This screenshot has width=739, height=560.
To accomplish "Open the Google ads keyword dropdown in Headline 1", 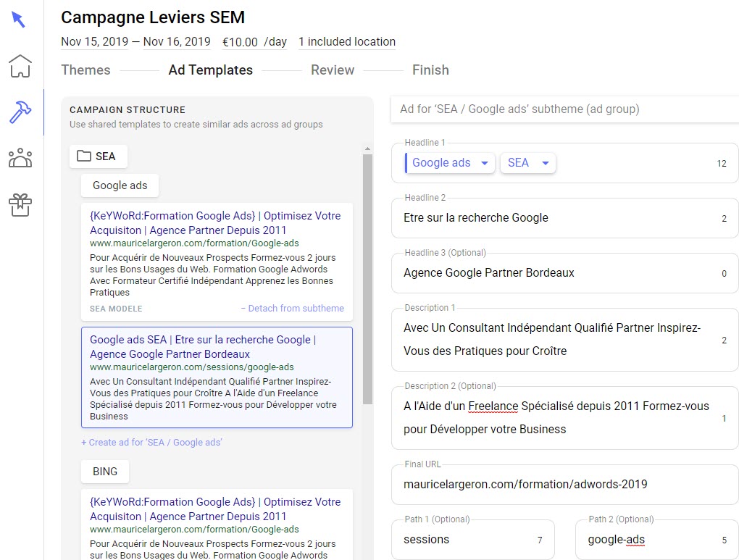I will (450, 162).
